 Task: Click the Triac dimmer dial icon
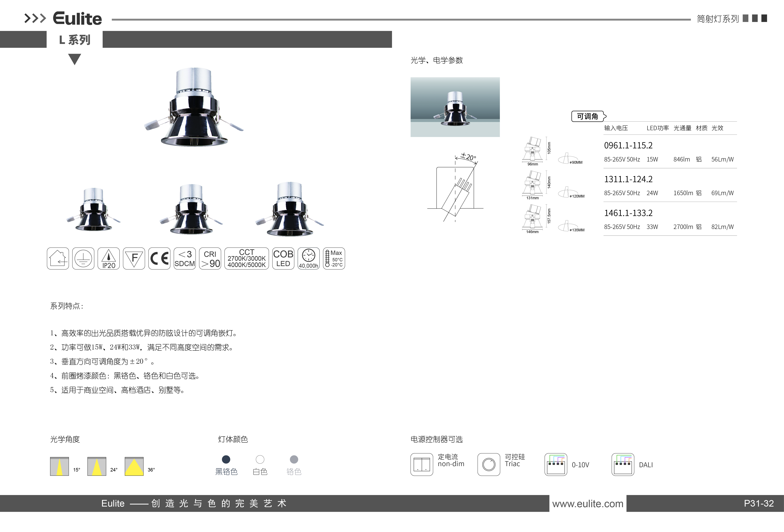(488, 464)
